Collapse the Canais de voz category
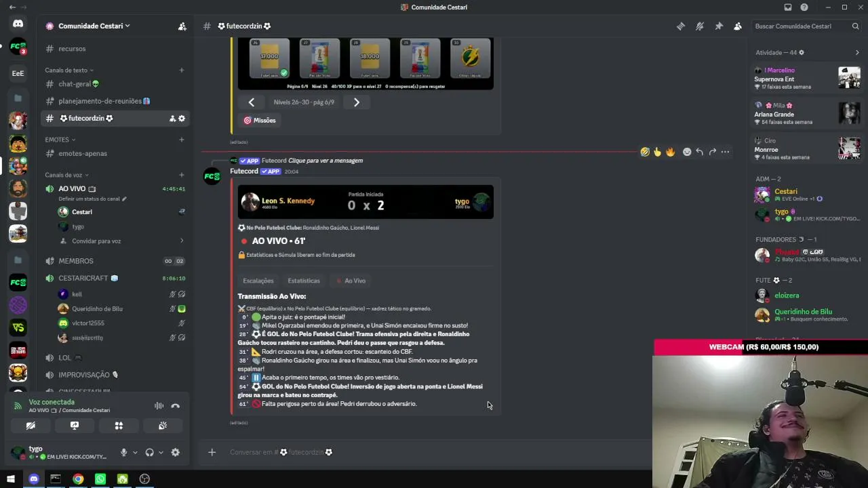The height and width of the screenshot is (488, 868). 66,175
